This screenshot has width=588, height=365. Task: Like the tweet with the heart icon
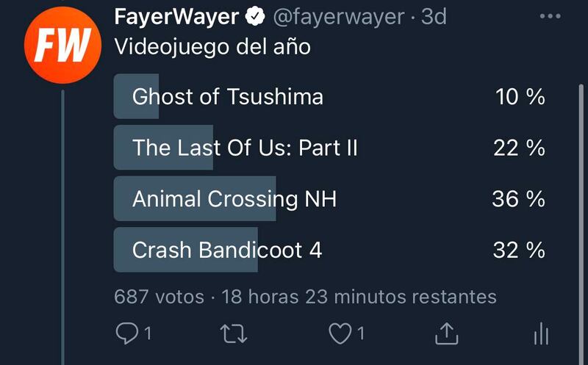click(340, 334)
